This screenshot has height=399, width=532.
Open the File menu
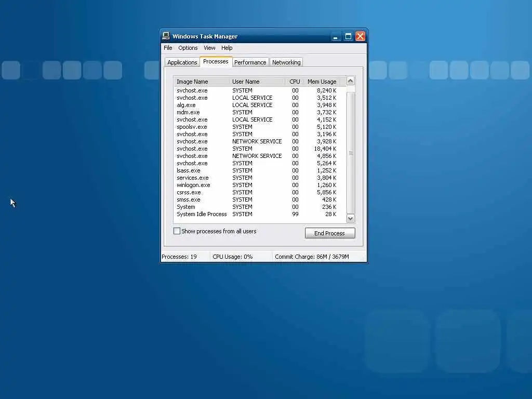pos(168,48)
